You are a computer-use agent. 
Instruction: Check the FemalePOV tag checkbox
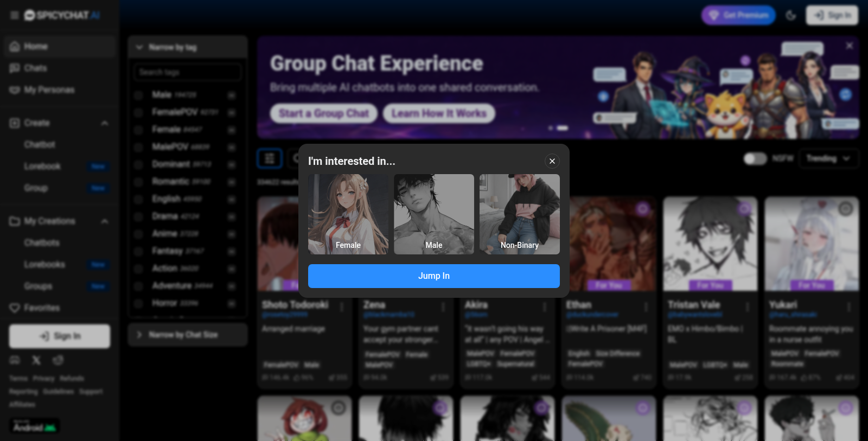coord(138,112)
